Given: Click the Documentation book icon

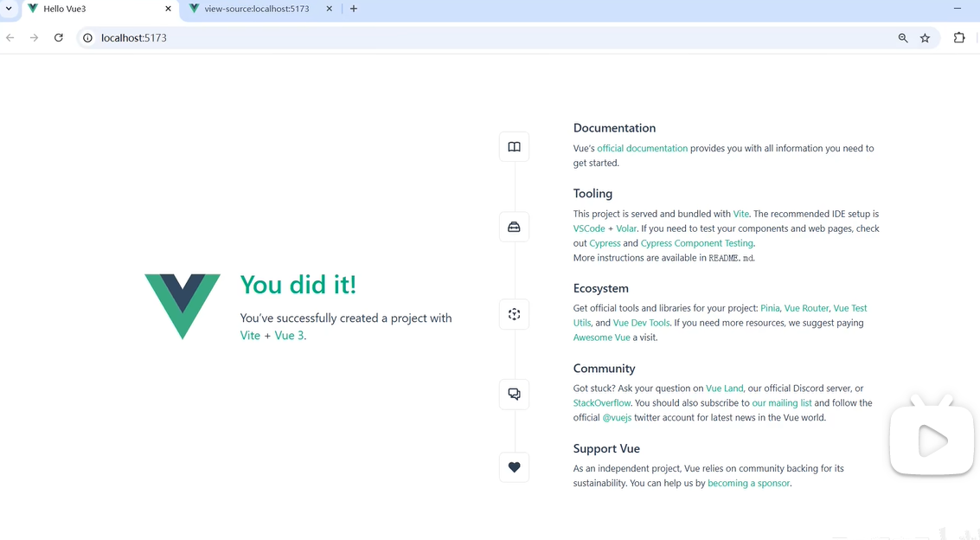Looking at the screenshot, I should tap(514, 147).
